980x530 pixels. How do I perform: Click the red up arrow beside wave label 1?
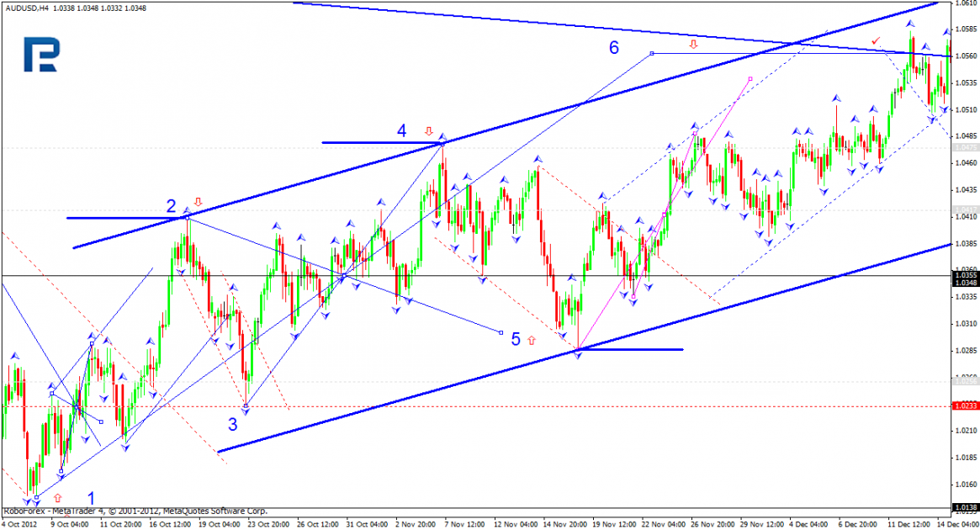click(58, 498)
